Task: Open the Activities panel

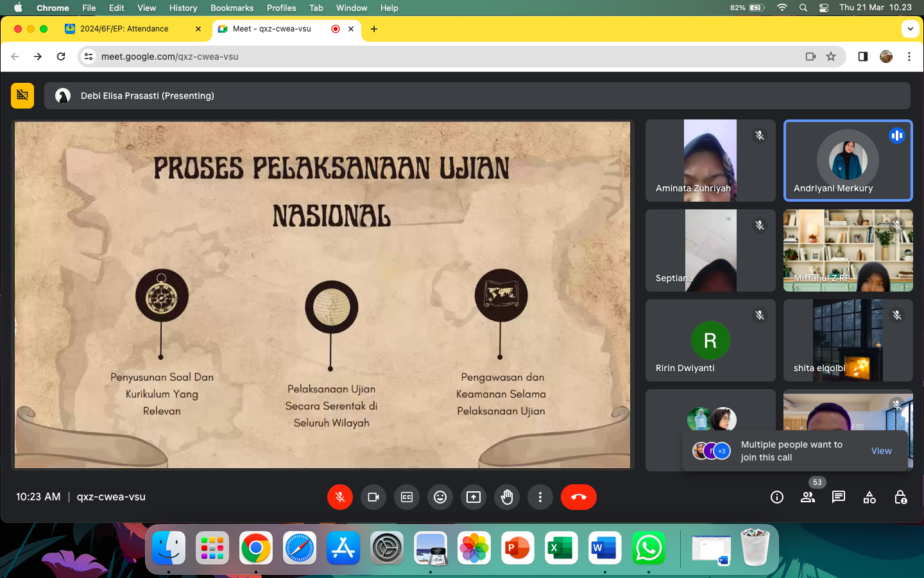Action: pyautogui.click(x=869, y=497)
